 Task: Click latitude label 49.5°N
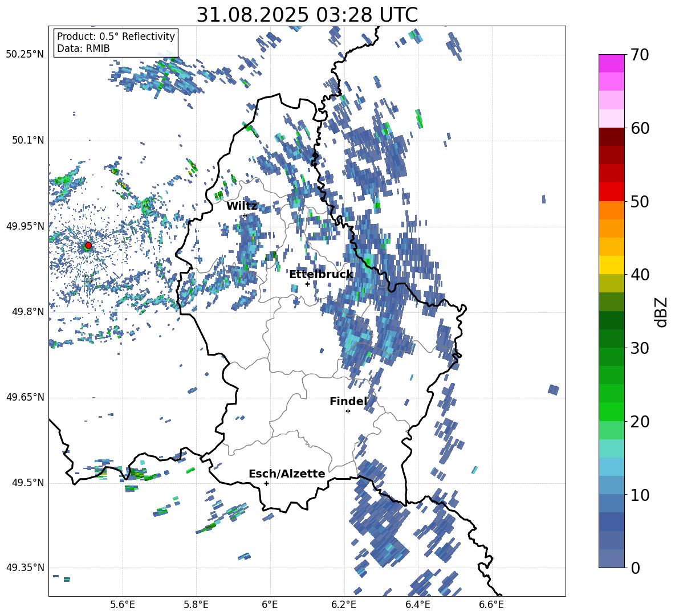point(27,483)
